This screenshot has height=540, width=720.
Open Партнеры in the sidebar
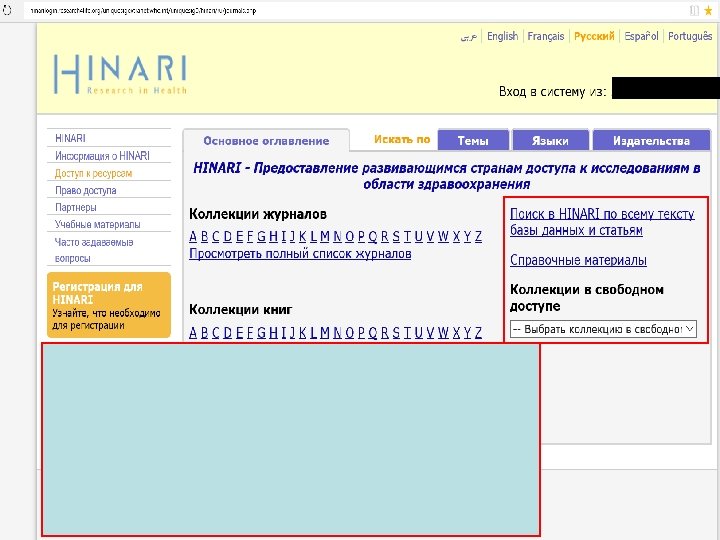76,207
